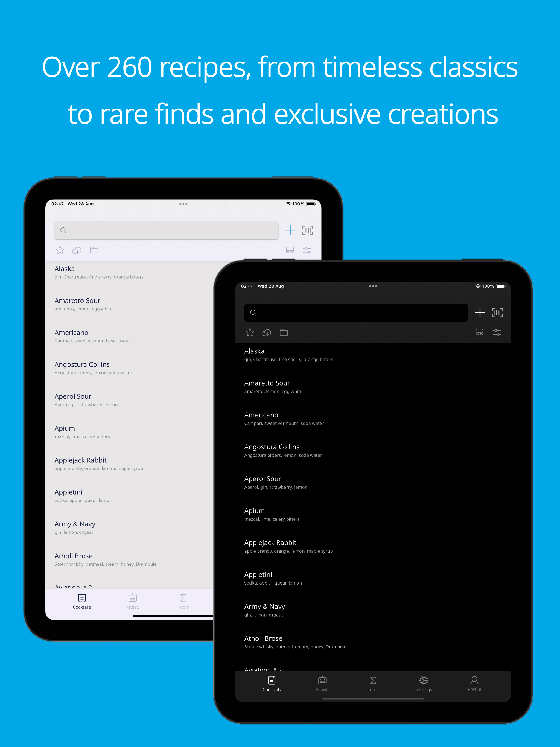The image size is (560, 747).
Task: Open the Assist. tab in dark tablet
Action: pos(322,684)
